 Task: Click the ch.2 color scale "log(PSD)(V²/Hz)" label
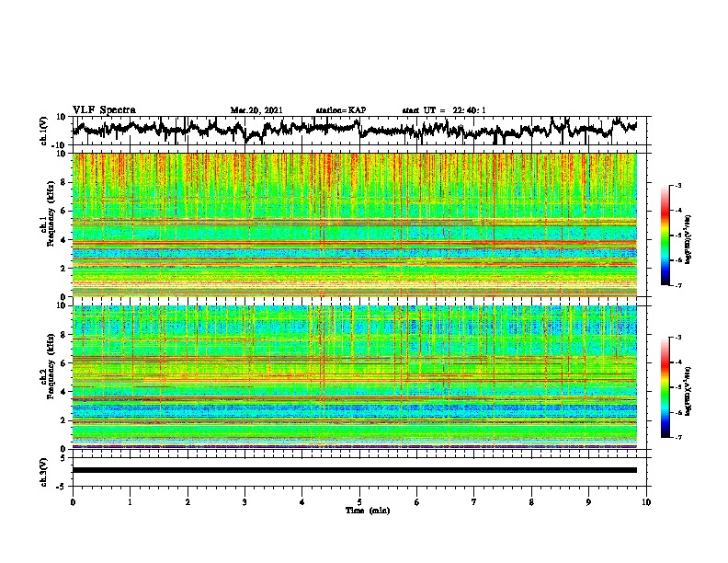click(x=688, y=391)
